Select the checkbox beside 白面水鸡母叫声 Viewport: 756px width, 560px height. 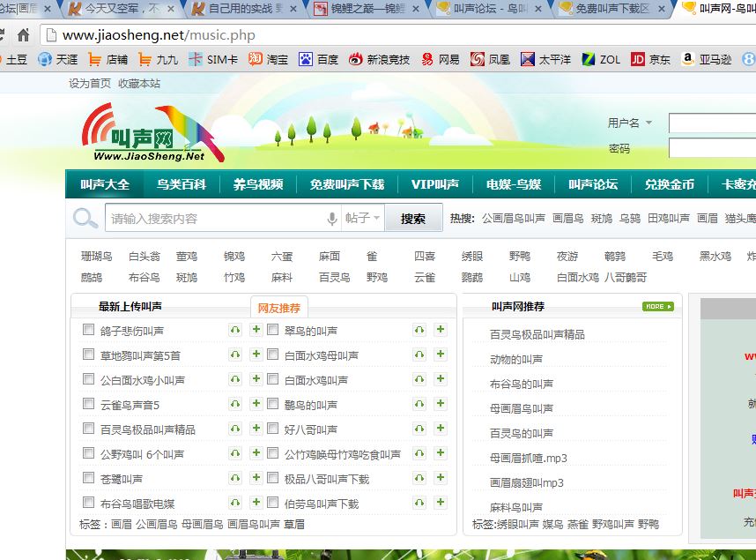272,355
